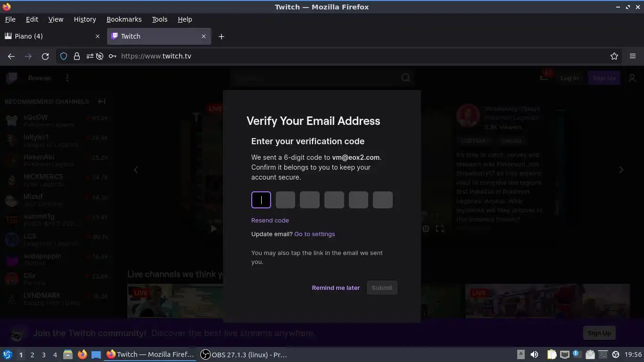644x362 pixels.
Task: Open the Bookmarks menu
Action: (124, 19)
